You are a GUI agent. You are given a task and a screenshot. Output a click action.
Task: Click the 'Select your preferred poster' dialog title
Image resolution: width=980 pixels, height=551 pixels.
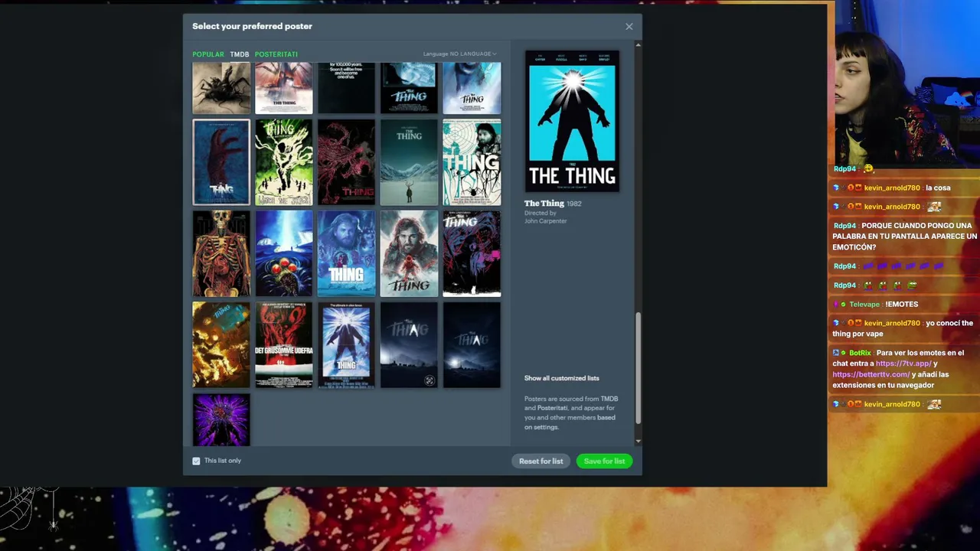click(x=252, y=26)
